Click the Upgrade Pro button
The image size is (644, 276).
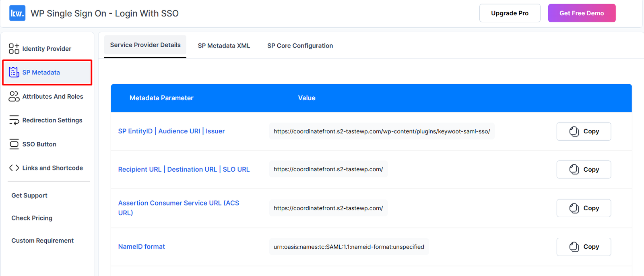coord(510,13)
